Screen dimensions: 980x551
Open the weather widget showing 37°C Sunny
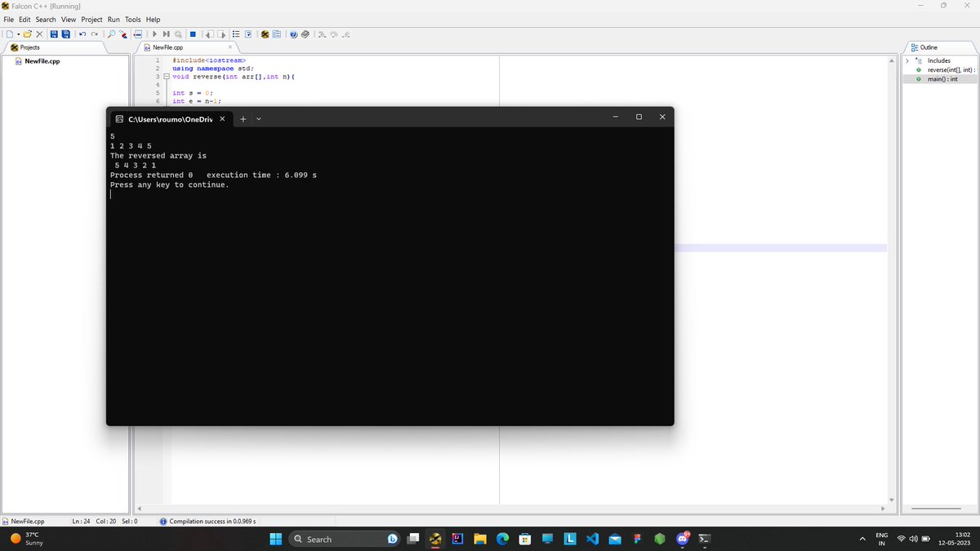(29, 539)
